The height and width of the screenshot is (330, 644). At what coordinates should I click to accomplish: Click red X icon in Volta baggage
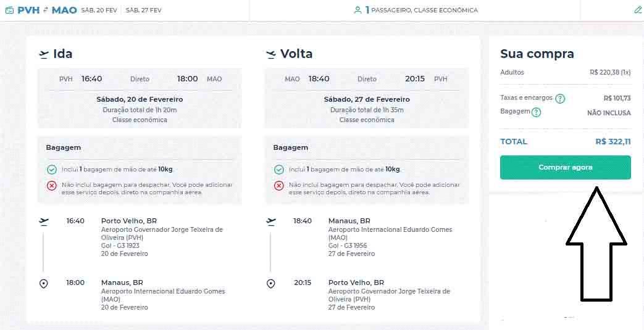click(x=279, y=186)
